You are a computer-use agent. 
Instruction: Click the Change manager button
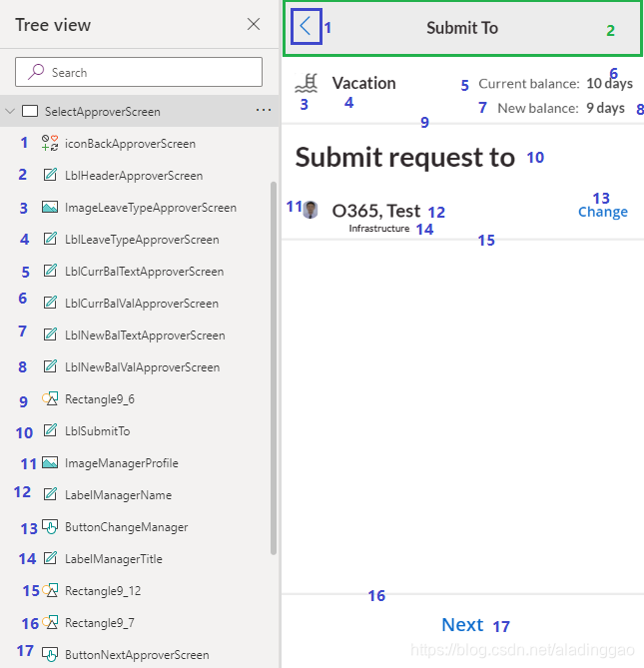603,212
